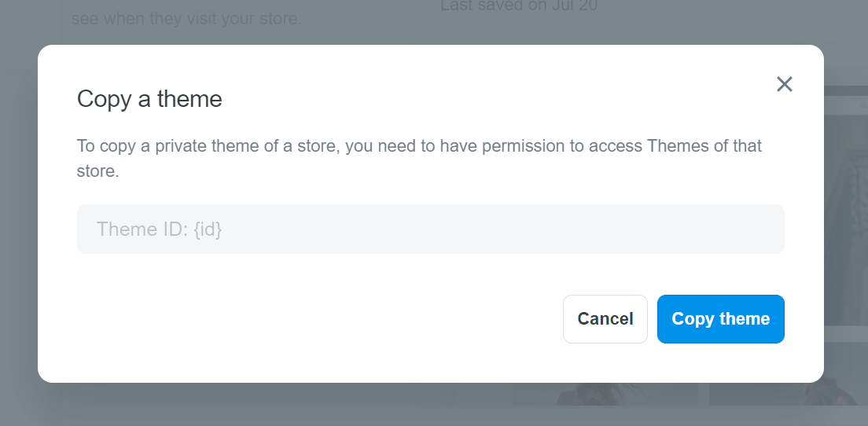Close the Copy a theme dialog

coord(784,84)
